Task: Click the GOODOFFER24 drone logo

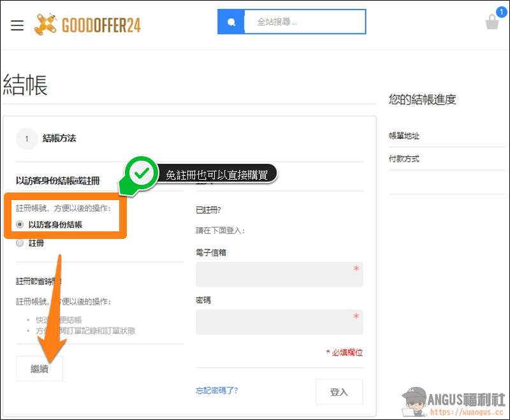Action: tap(46, 24)
